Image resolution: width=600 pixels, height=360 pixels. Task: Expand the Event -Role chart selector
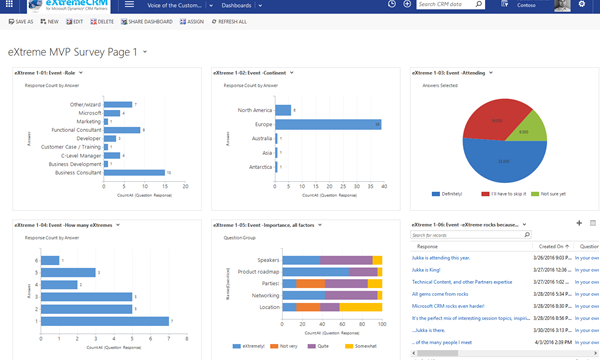[81, 73]
